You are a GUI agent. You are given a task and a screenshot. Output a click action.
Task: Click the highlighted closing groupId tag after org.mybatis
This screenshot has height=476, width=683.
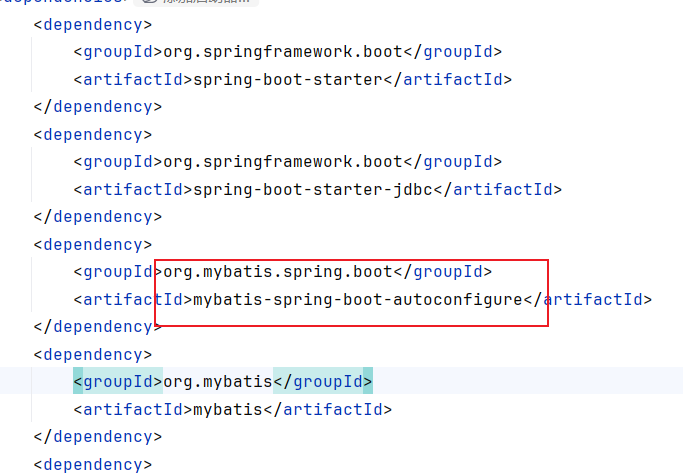click(x=322, y=381)
